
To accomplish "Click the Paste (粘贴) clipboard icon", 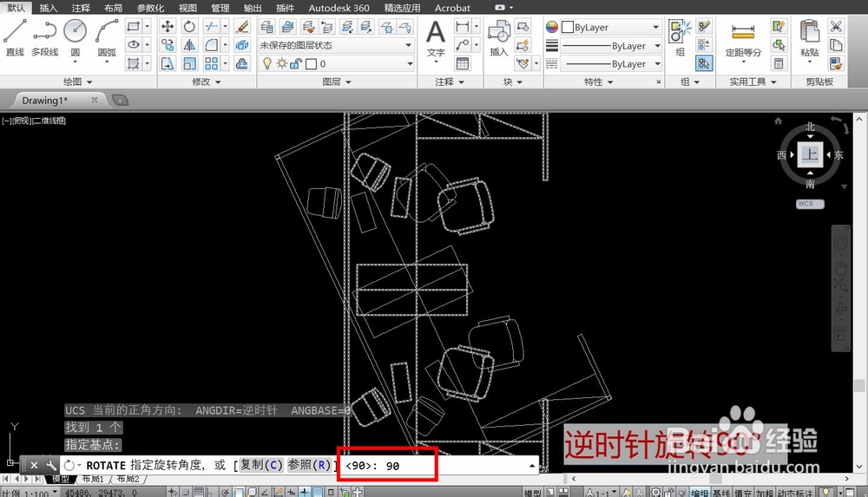I will coord(809,37).
